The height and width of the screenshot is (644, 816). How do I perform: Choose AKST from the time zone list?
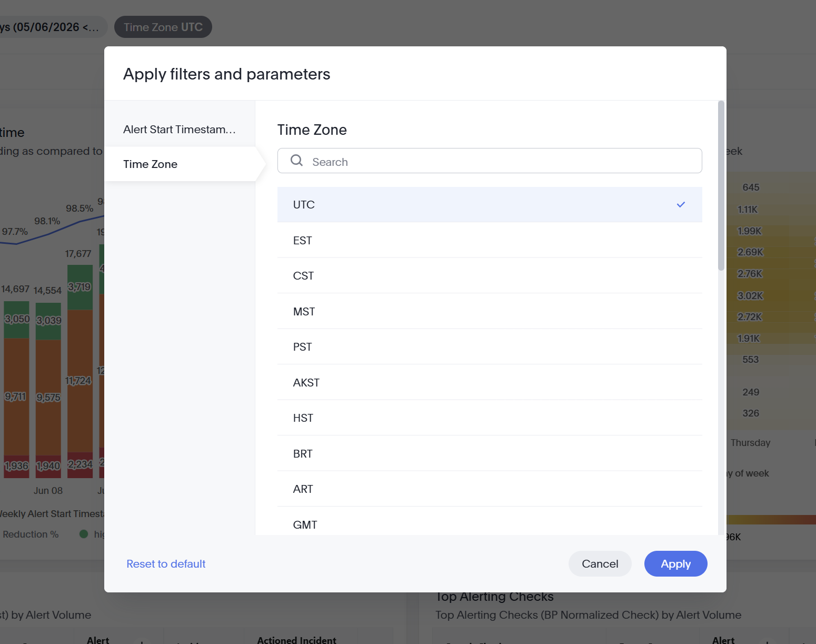tap(490, 382)
